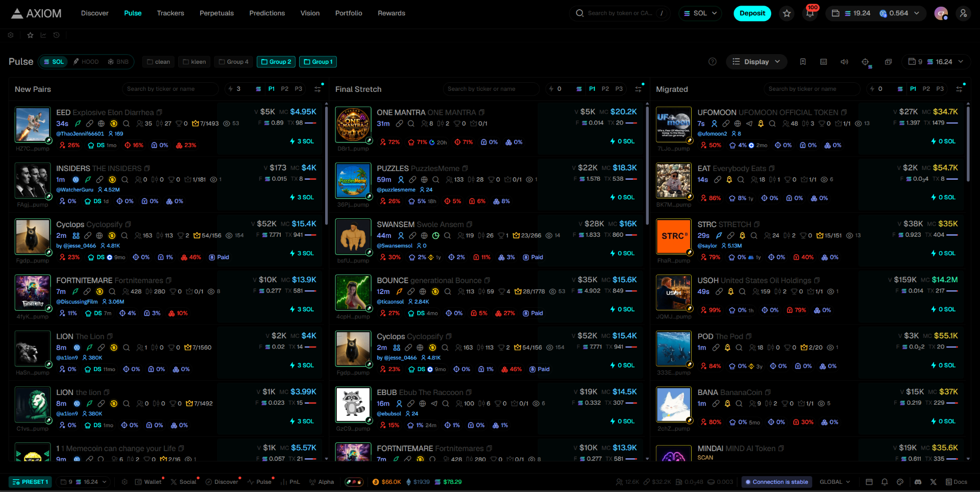Open Migrated filter sliders icon
The image size is (980, 492).
959,89
